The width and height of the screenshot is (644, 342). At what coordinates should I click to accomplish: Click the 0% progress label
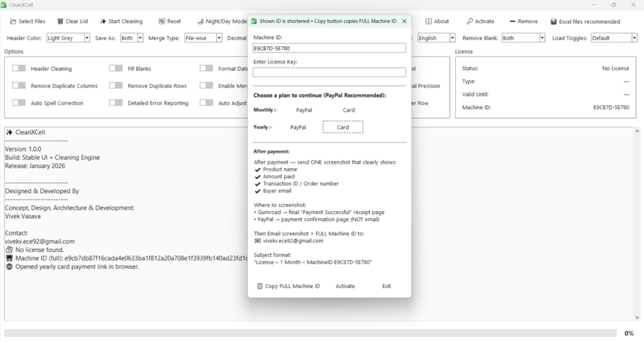[x=629, y=334]
